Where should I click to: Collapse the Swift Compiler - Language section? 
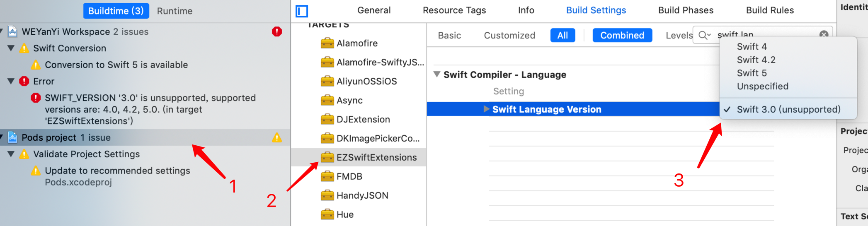click(436, 75)
